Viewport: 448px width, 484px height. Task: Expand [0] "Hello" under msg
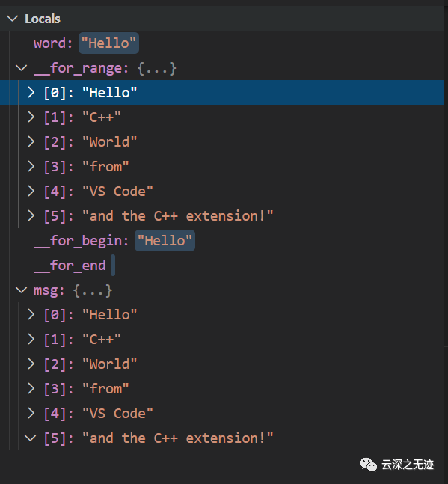pyautogui.click(x=31, y=314)
